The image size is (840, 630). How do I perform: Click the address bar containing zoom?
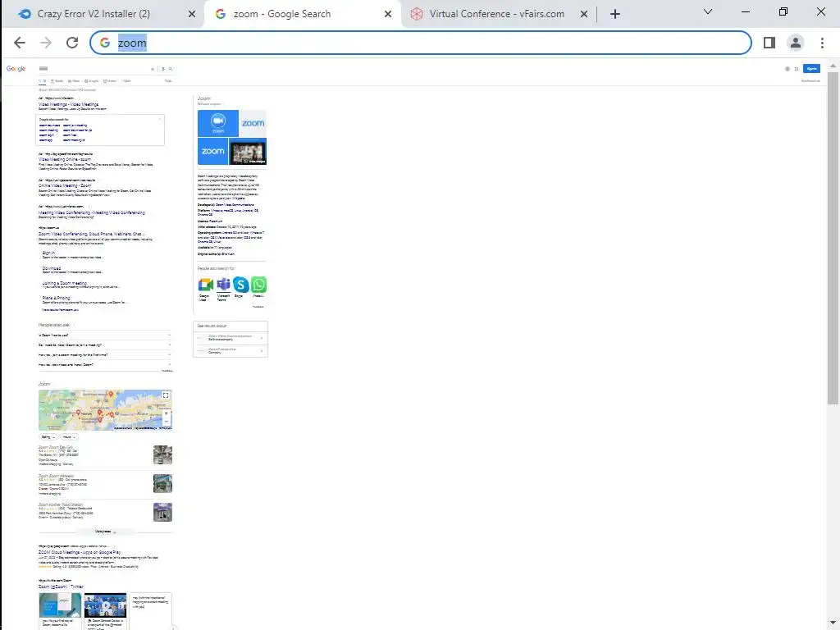coord(421,43)
